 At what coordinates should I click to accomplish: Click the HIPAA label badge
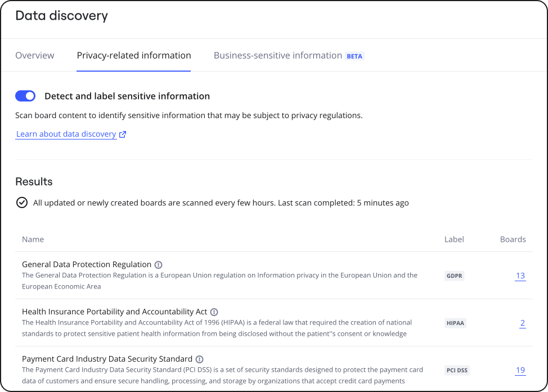point(455,323)
